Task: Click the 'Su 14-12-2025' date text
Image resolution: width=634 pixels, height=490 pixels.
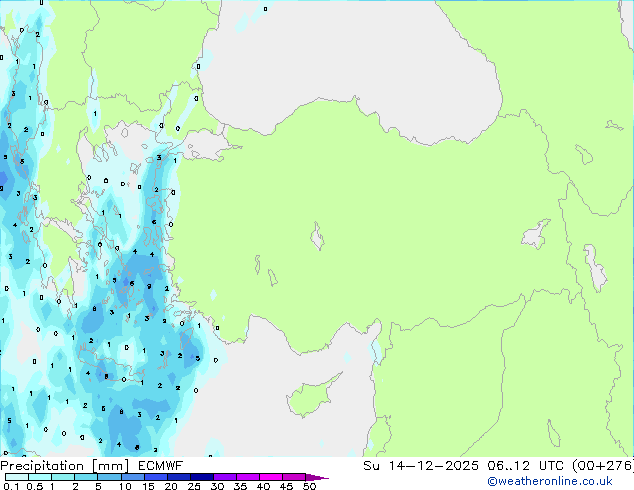Action: (421, 466)
